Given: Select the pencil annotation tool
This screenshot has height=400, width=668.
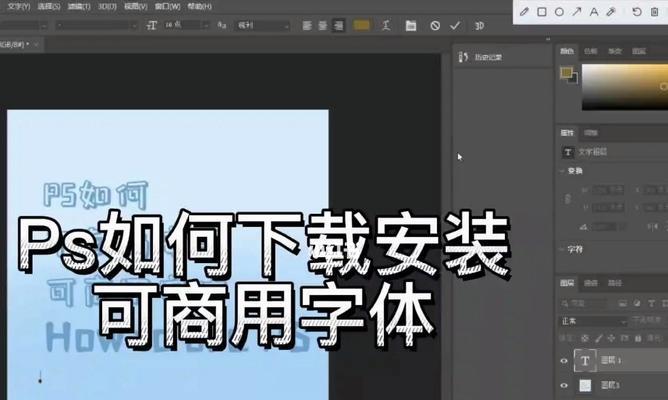Looking at the screenshot, I should [x=524, y=12].
